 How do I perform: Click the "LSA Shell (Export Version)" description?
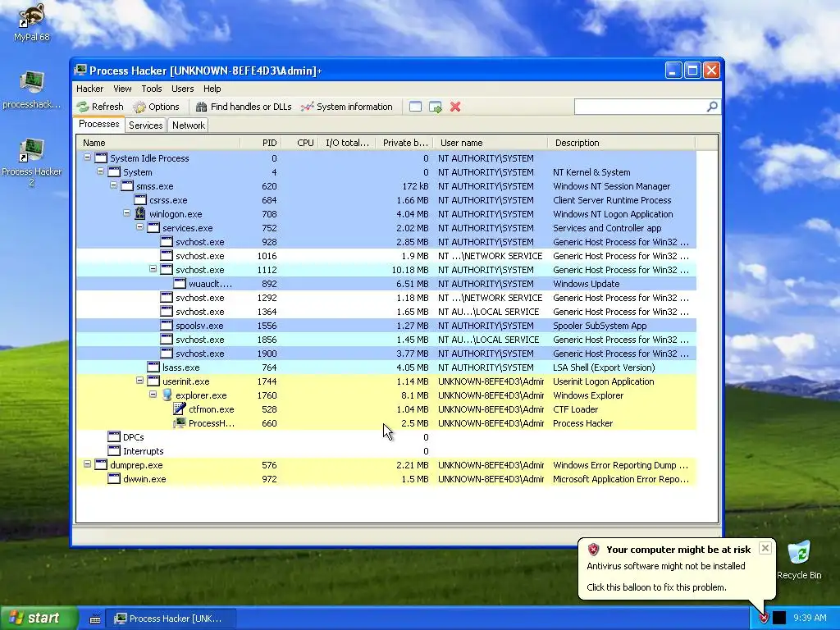pos(604,367)
